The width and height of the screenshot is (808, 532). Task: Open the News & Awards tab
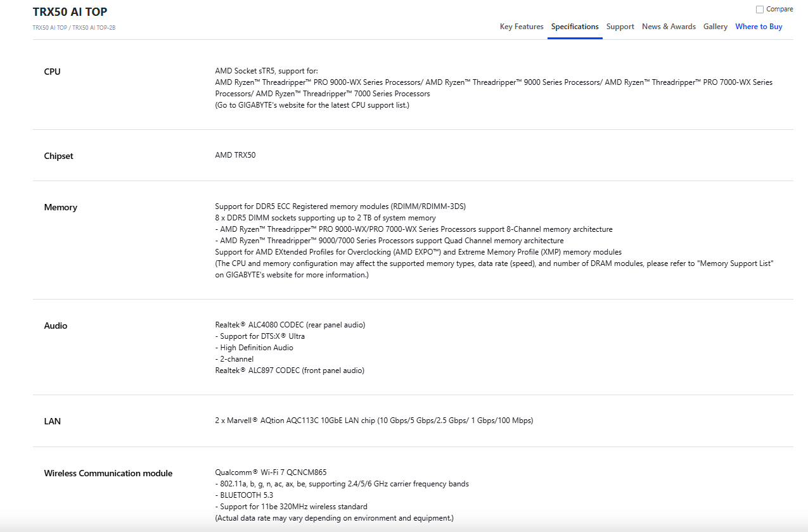[669, 27]
